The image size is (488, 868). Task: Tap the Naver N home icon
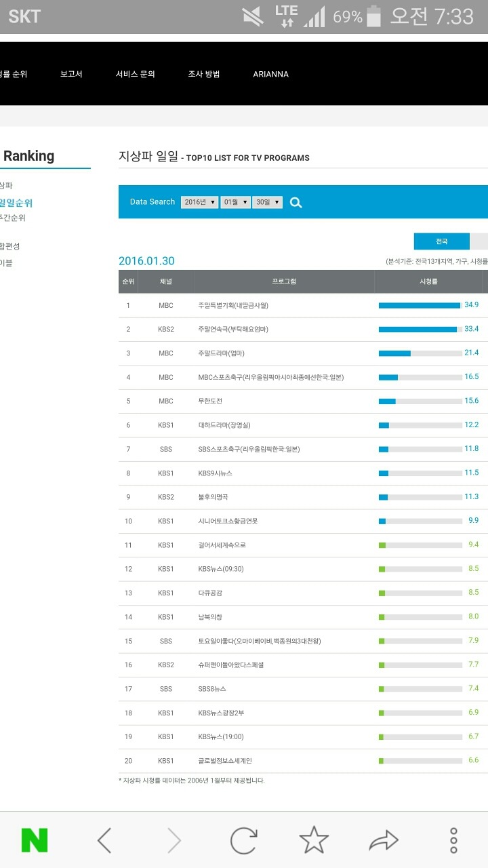pos(35,840)
